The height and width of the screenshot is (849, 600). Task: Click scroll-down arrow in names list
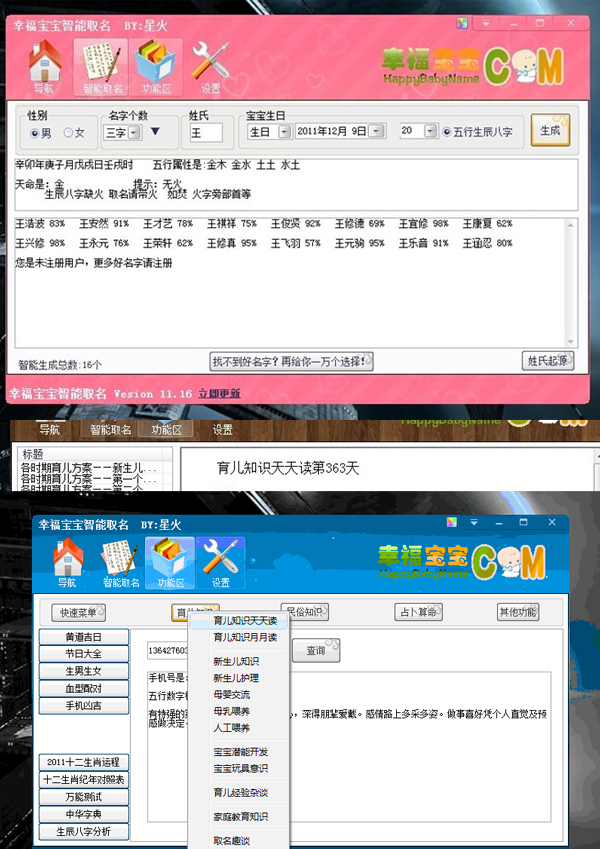click(x=570, y=342)
